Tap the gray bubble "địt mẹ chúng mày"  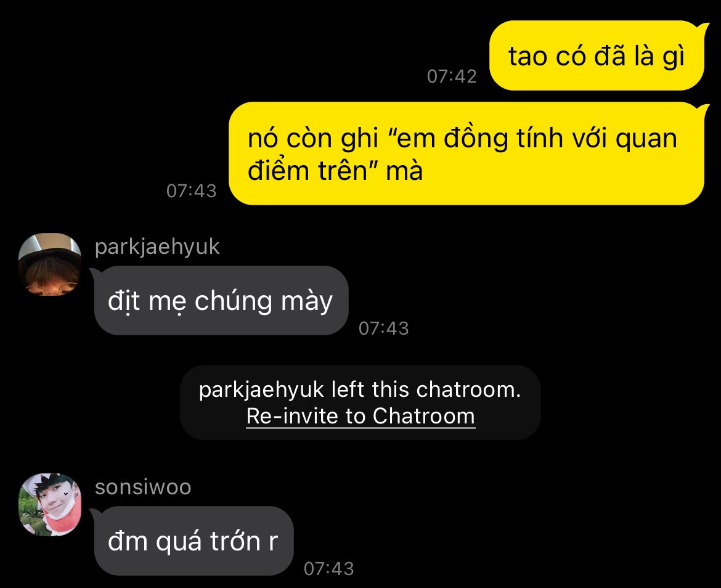(x=221, y=301)
